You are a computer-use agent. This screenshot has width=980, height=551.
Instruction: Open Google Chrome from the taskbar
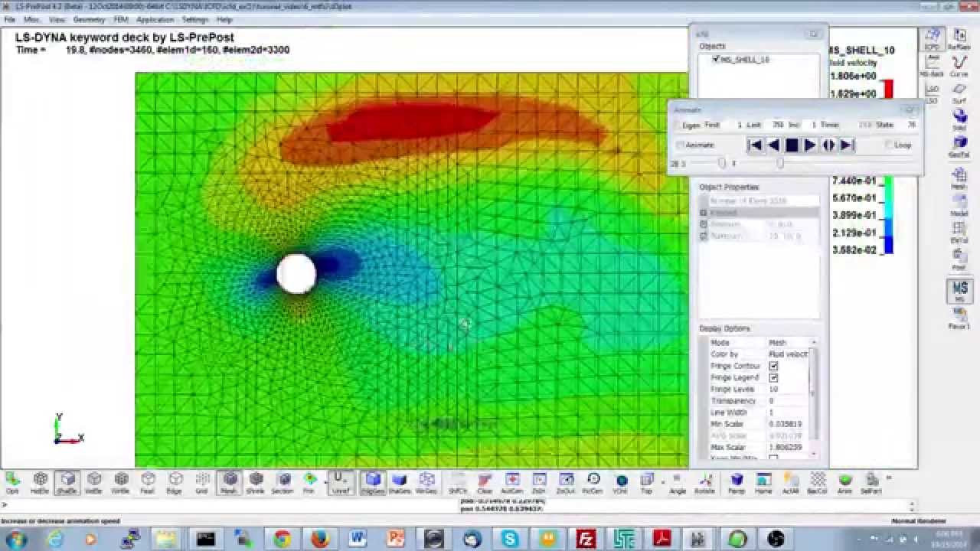click(x=282, y=539)
